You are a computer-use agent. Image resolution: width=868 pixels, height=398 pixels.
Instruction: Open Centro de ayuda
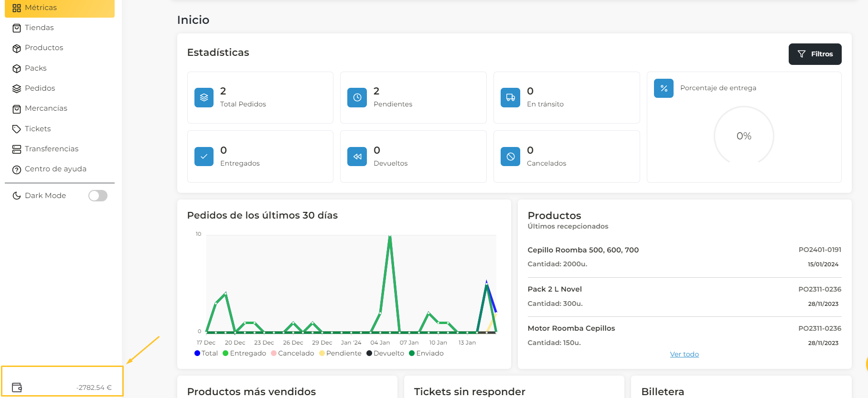pos(55,169)
